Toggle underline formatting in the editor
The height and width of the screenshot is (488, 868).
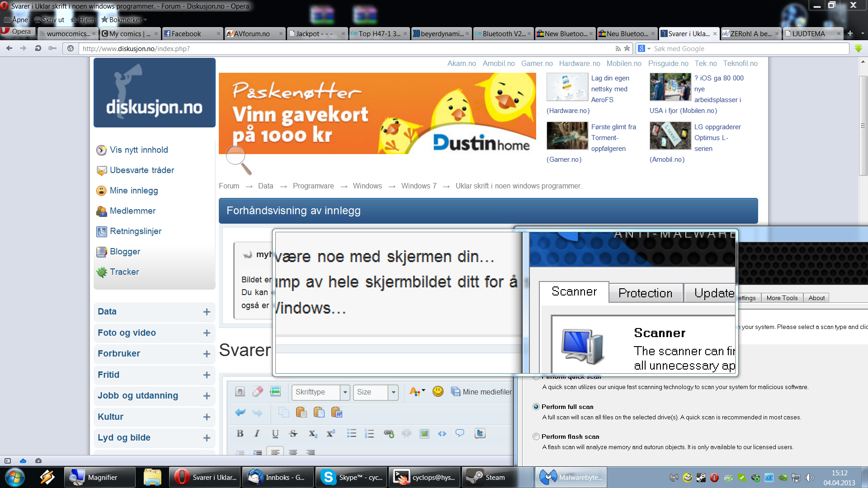pyautogui.click(x=275, y=433)
